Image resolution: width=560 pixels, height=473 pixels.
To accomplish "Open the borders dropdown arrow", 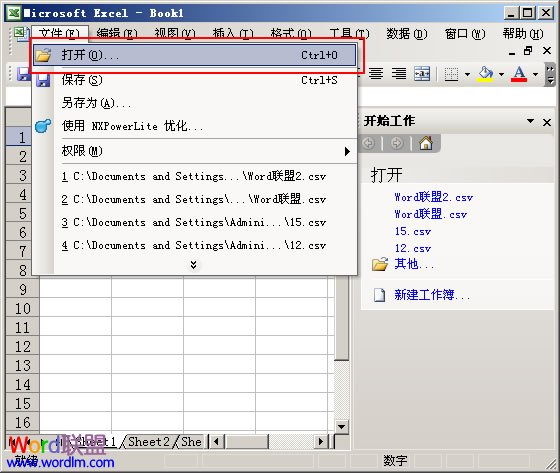I will [x=467, y=74].
